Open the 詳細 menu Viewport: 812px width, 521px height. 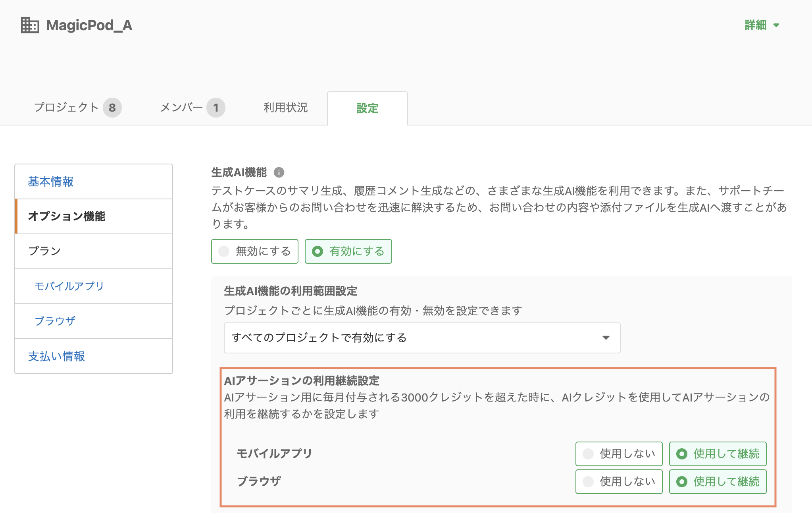[762, 25]
